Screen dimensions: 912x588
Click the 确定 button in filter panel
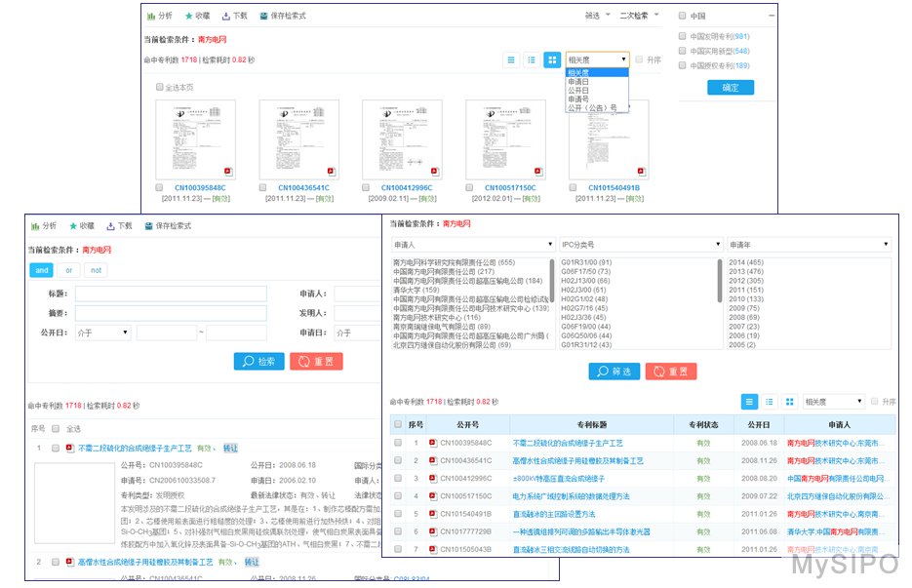point(731,88)
